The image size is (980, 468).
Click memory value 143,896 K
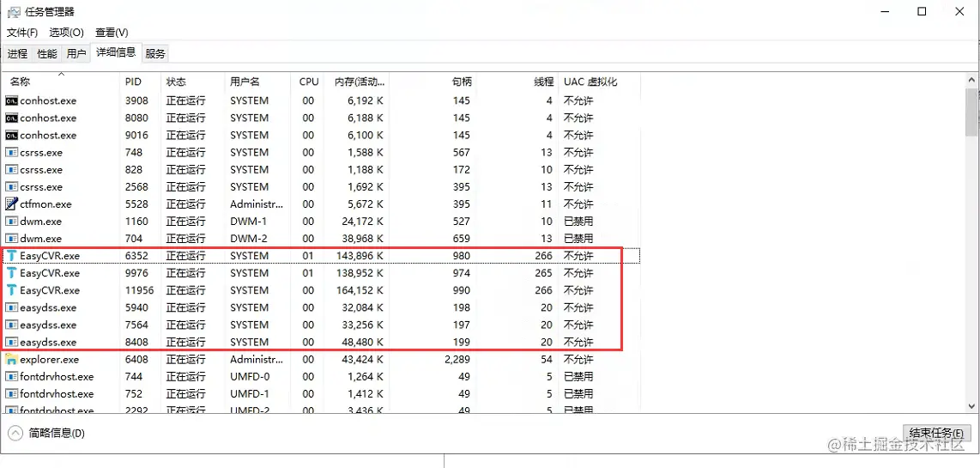coord(359,256)
